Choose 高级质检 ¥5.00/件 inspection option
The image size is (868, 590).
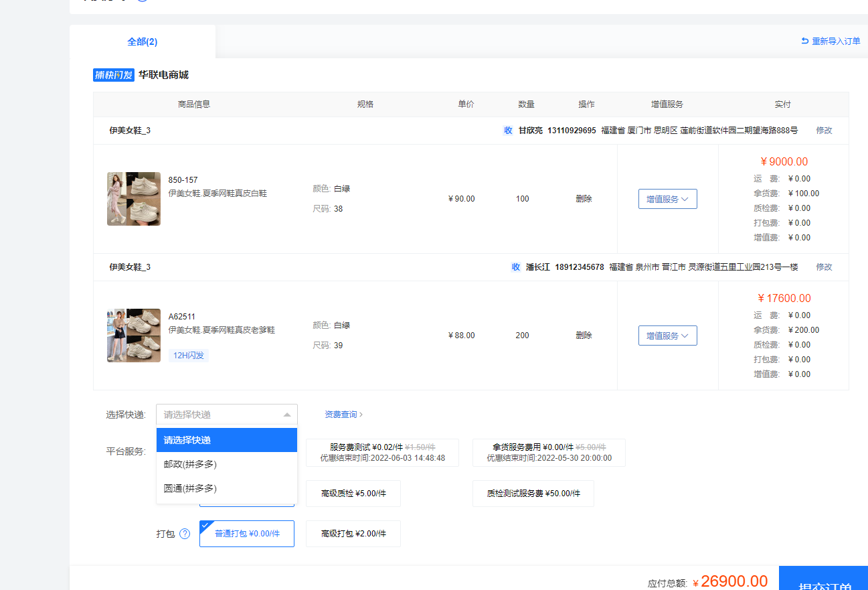tap(353, 494)
